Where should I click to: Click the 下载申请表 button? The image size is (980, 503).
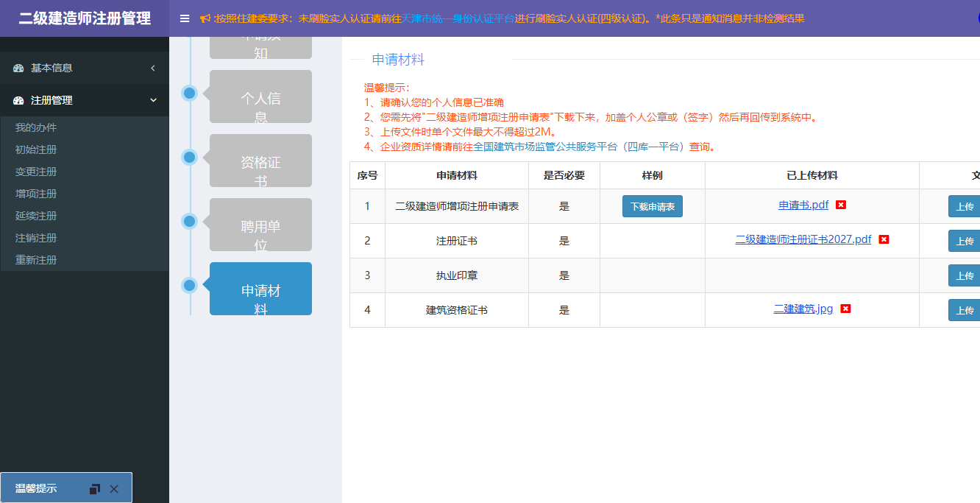point(652,206)
